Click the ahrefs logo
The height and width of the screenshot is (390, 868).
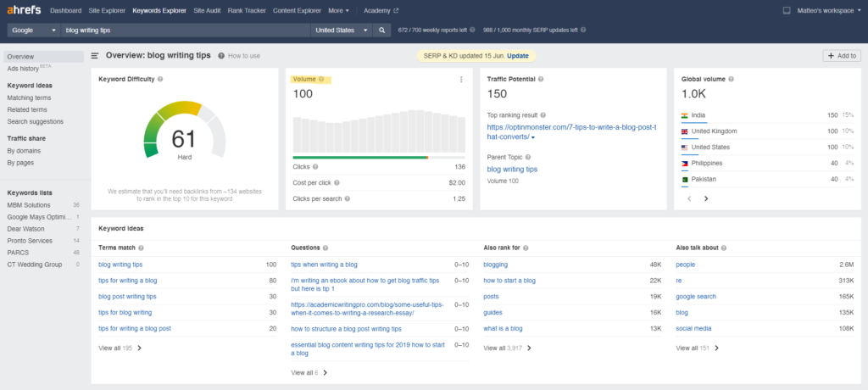(23, 10)
